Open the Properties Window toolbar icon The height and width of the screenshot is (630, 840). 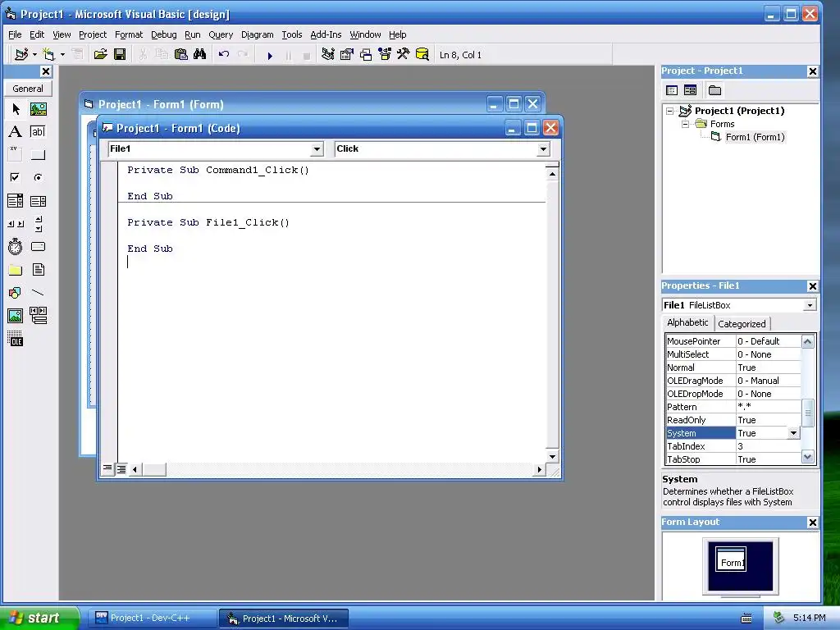click(x=347, y=55)
